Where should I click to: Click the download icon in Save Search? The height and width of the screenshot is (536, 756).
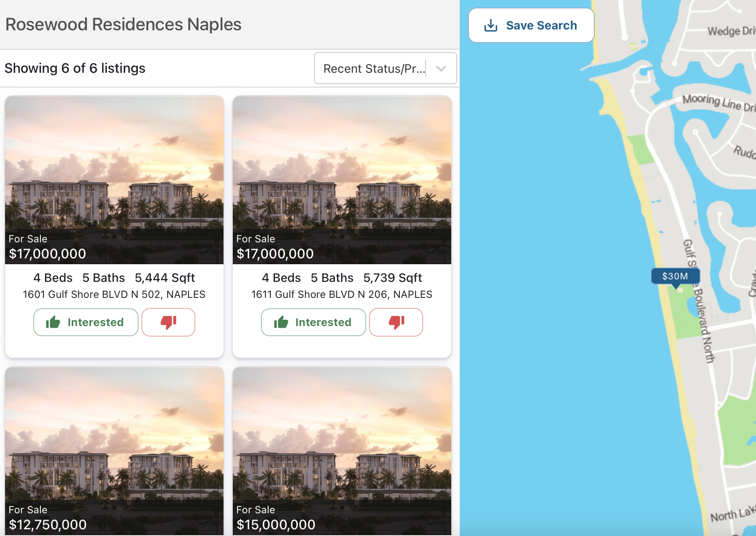491,25
